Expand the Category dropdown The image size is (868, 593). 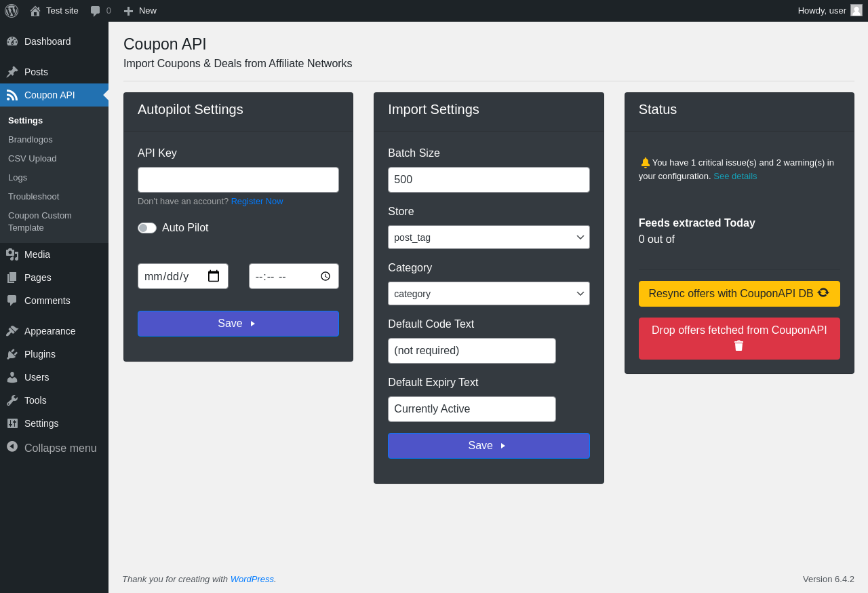click(488, 294)
